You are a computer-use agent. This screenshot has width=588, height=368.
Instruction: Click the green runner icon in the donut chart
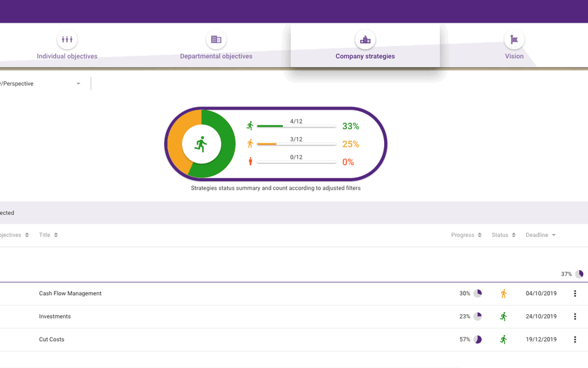point(201,143)
